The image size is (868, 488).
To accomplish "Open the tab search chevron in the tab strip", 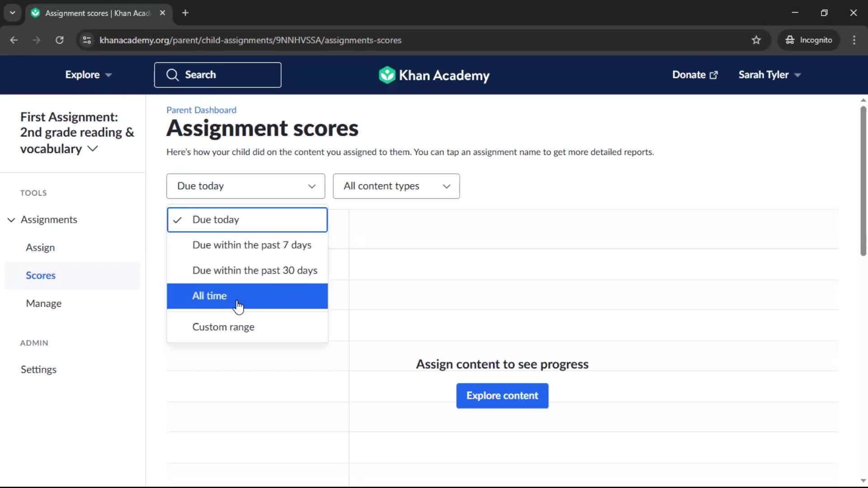I will 13,13.
